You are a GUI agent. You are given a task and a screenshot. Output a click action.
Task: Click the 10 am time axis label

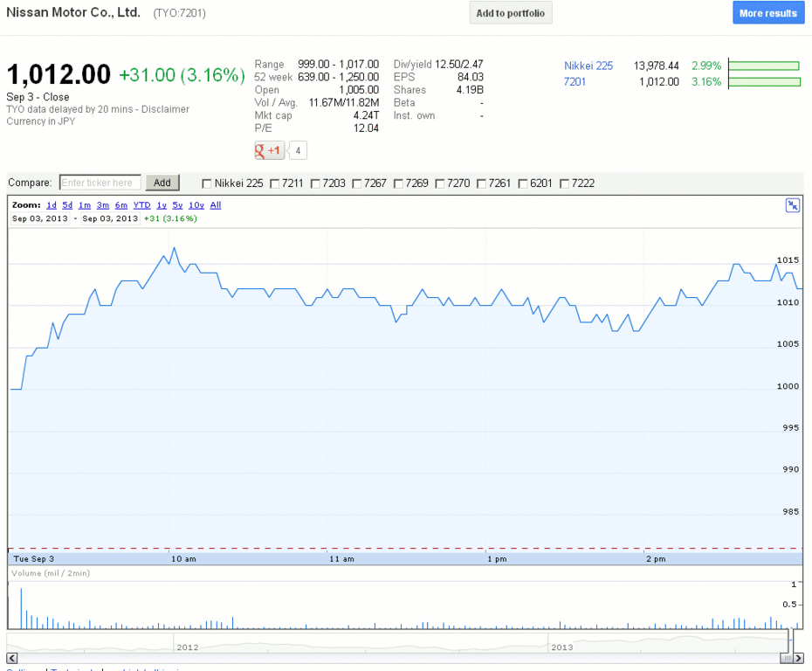coord(184,559)
